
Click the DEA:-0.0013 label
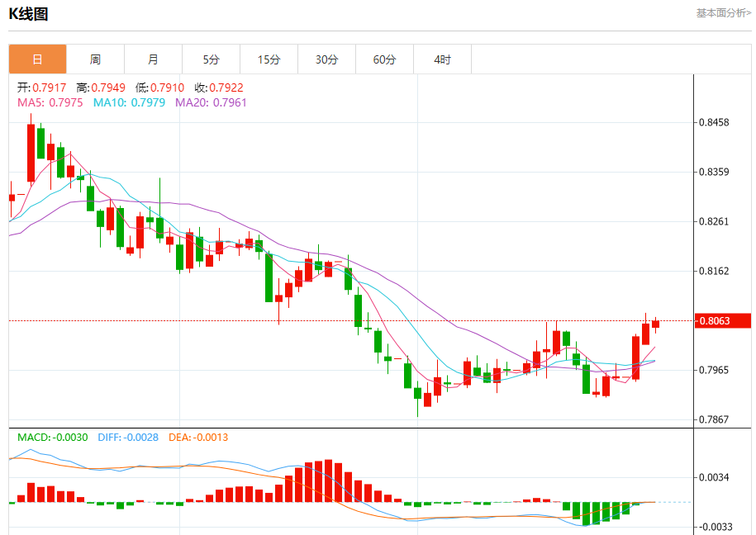tap(198, 437)
